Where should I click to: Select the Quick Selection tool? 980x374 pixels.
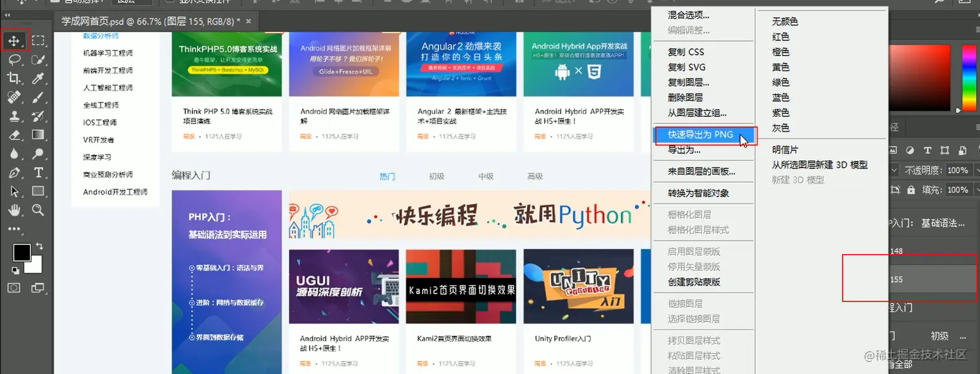(x=38, y=60)
